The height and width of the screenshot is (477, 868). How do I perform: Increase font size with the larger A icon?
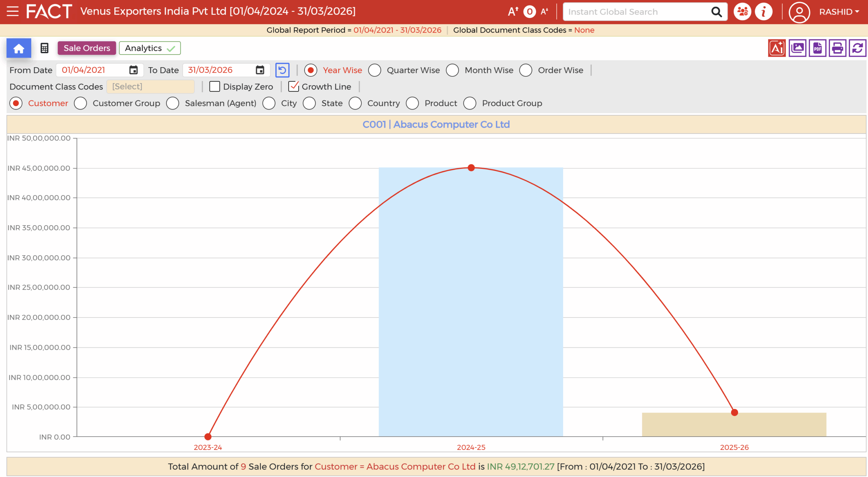(513, 12)
